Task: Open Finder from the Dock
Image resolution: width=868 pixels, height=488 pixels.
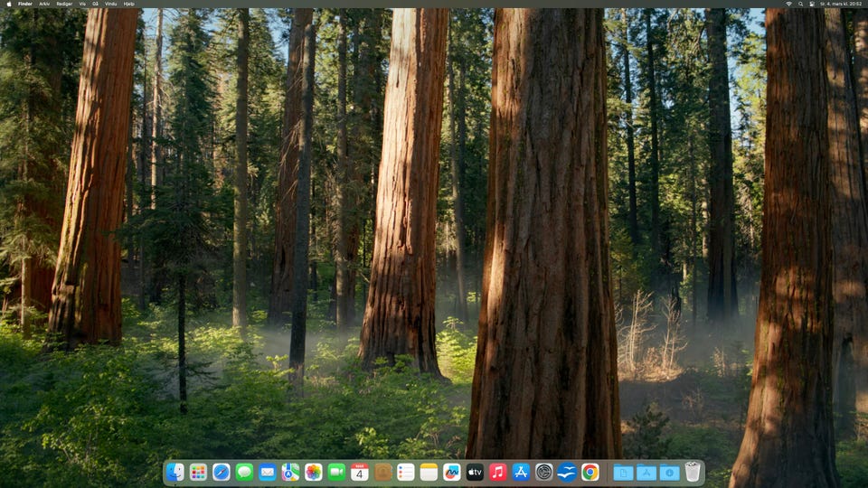Action: 175,472
